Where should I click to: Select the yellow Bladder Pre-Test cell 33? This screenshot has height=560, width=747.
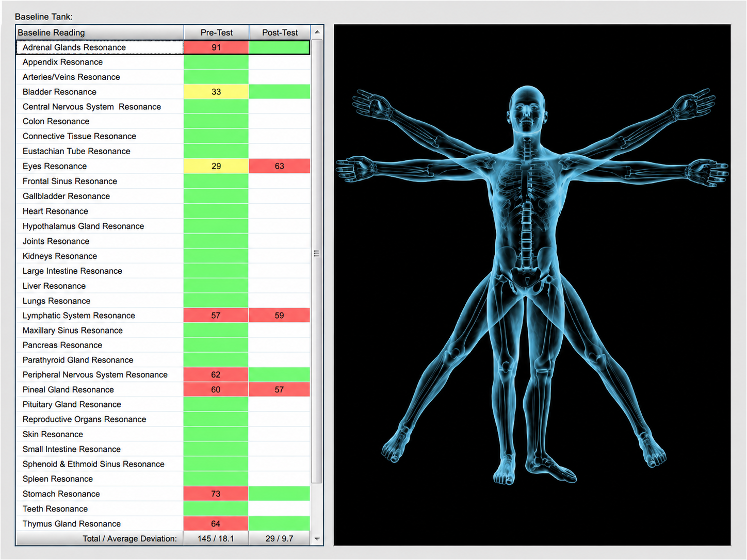(216, 92)
